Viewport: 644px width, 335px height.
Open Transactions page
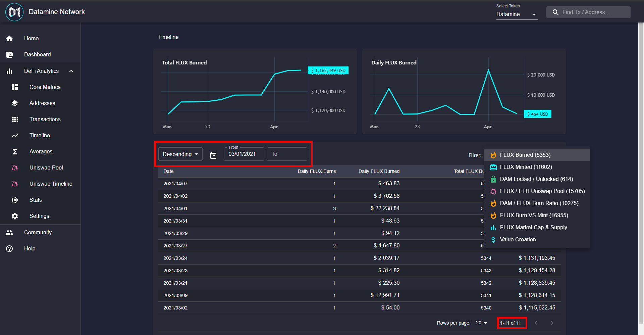(x=40, y=119)
